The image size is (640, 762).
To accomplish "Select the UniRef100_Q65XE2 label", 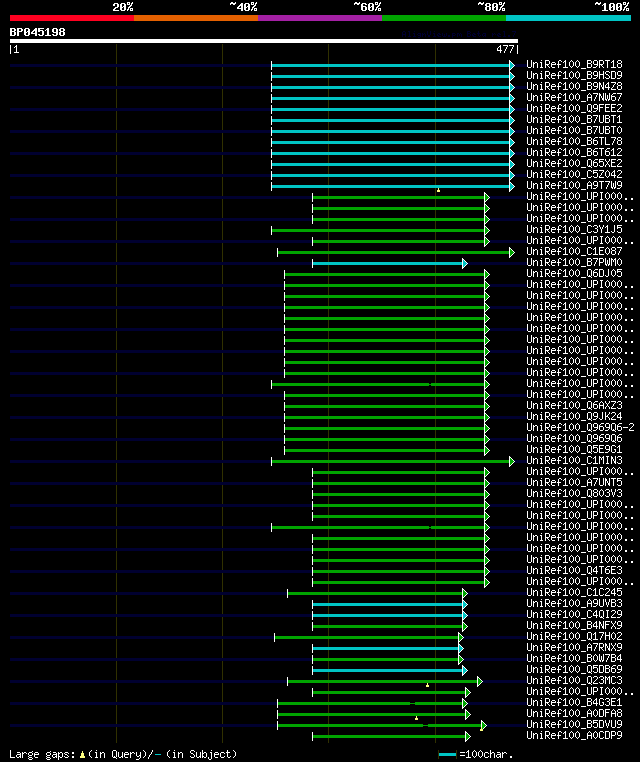I will [x=574, y=163].
